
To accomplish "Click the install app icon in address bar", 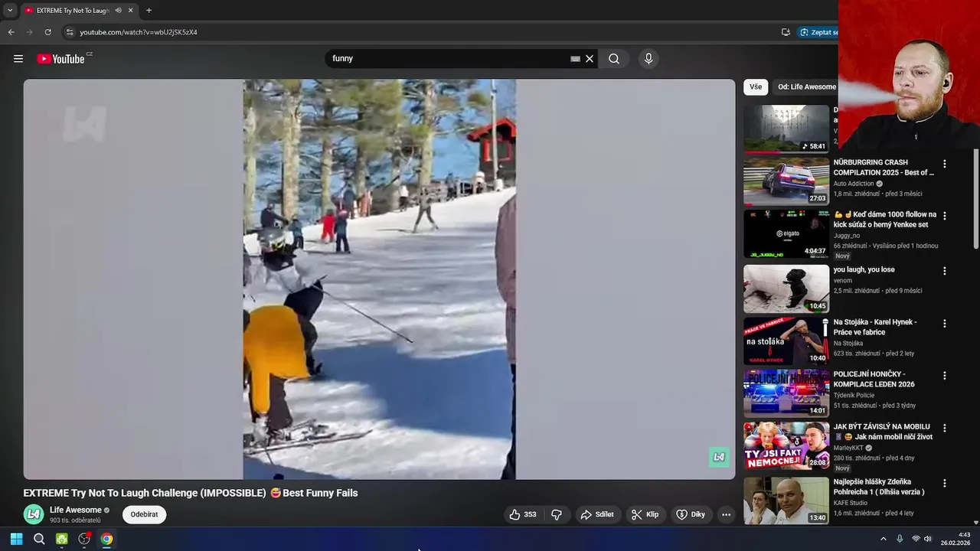I will (x=786, y=32).
